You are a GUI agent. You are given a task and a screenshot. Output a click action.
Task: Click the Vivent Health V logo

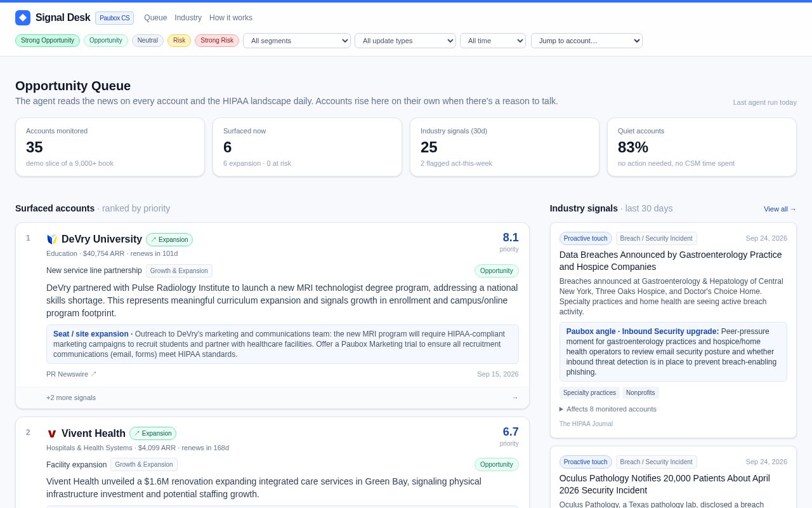52,434
